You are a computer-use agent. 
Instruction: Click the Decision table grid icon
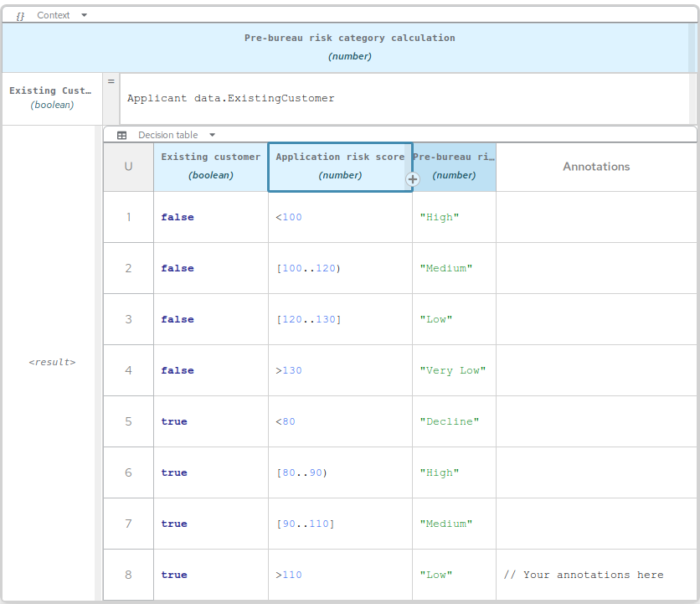(x=122, y=136)
